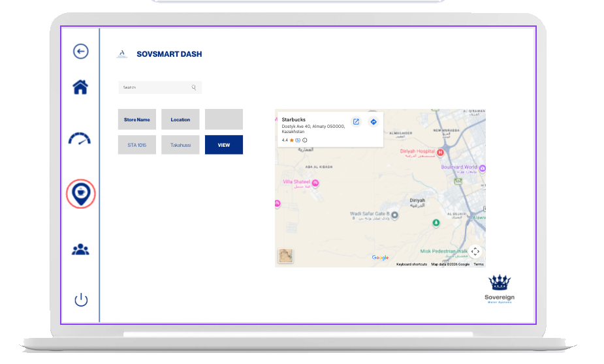The image size is (604, 364).
Task: Toggle the satellite layer thumbnail on map
Action: click(x=285, y=256)
